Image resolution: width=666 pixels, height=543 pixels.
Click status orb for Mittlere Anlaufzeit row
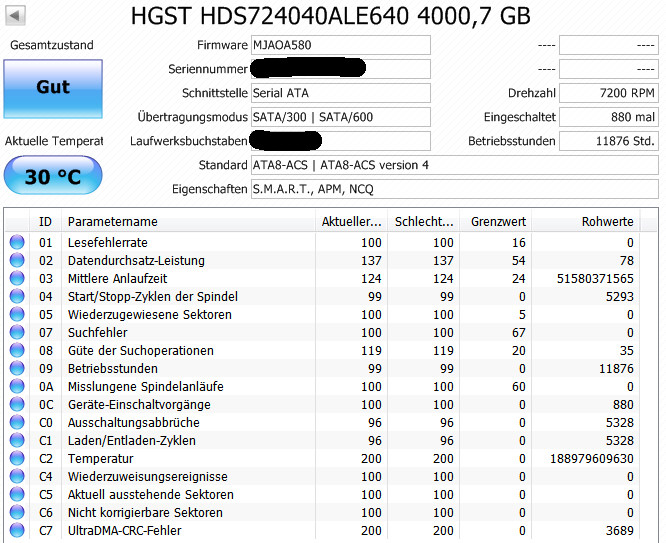tap(17, 278)
